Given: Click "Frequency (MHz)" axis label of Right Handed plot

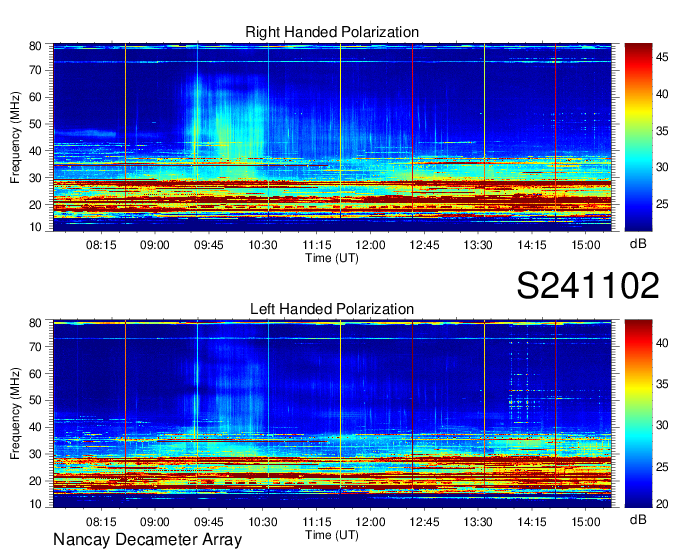Looking at the screenshot, I should click(x=15, y=137).
